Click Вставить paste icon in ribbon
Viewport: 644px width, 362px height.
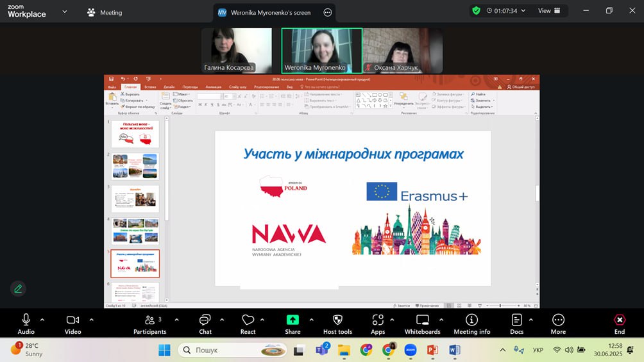tap(112, 99)
